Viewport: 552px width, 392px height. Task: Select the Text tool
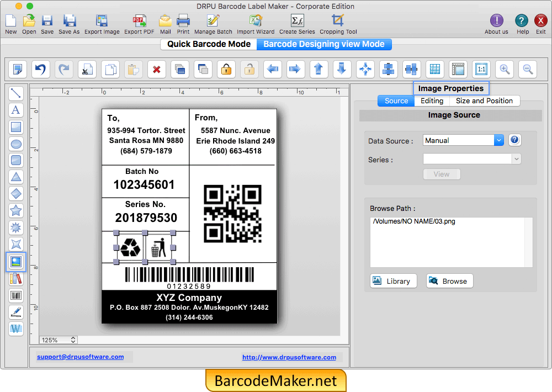click(x=16, y=110)
